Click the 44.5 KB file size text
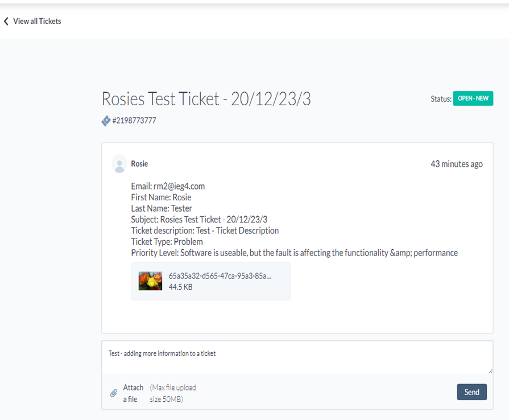 180,287
